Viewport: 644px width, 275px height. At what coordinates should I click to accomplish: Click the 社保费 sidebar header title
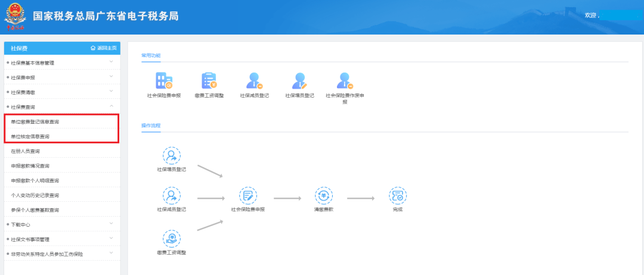(19, 48)
